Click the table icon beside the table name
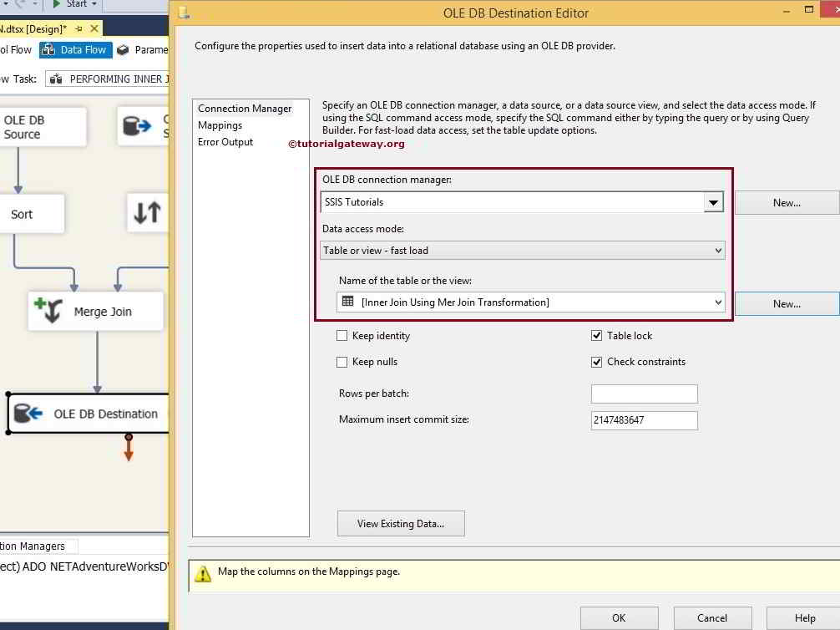This screenshot has width=840, height=630. click(348, 302)
